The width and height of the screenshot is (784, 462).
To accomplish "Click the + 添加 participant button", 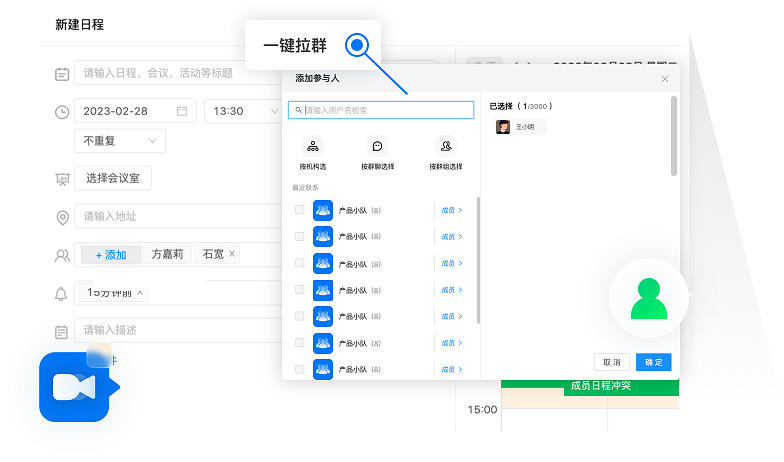I will pos(110,255).
